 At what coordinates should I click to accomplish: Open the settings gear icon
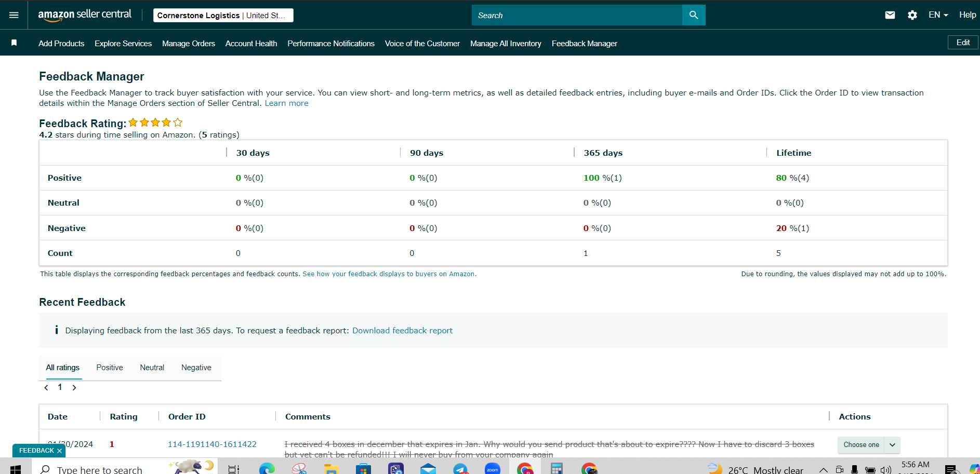point(912,15)
